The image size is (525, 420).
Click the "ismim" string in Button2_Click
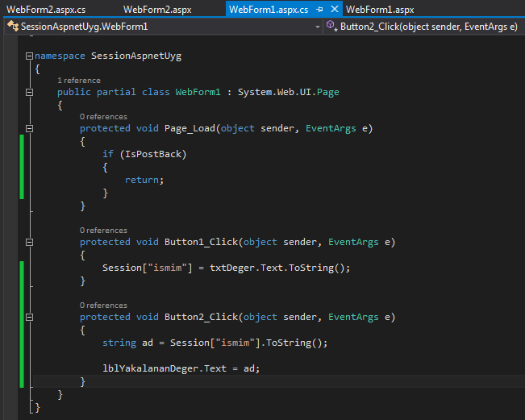pos(235,343)
